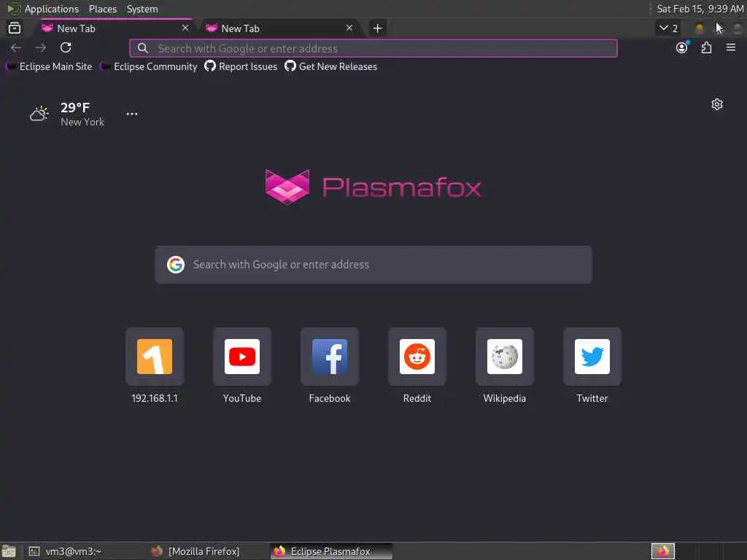Screen dimensions: 747x560
Task: Open the weather widget options ellipsis
Action: click(x=132, y=114)
